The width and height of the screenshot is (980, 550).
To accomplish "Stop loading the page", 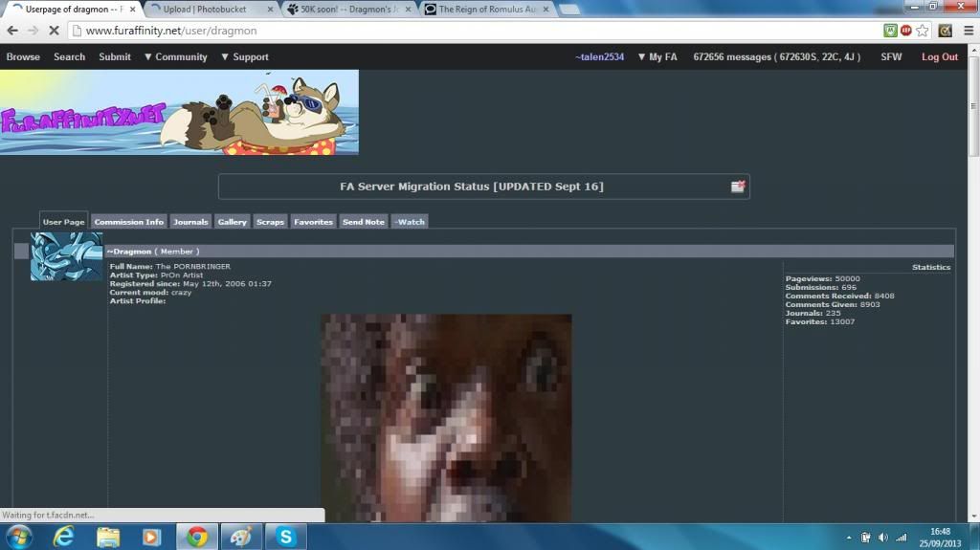I will click(54, 31).
